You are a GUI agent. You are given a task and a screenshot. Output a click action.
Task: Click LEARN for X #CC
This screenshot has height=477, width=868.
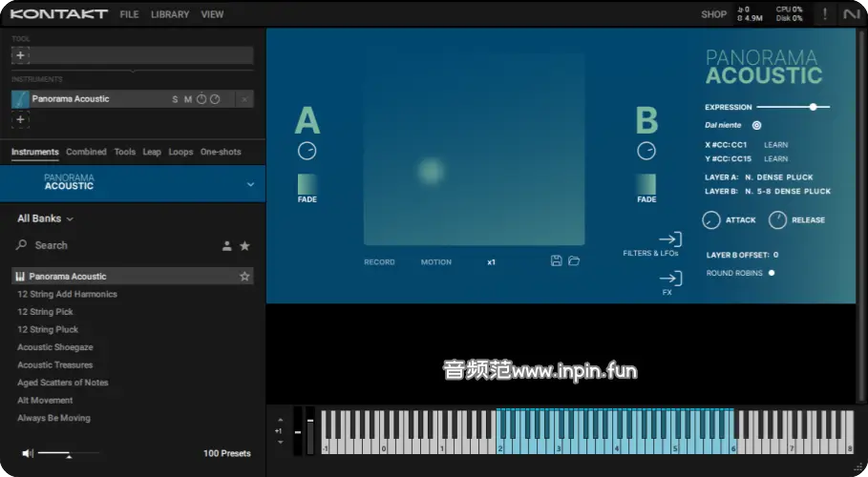click(x=775, y=145)
